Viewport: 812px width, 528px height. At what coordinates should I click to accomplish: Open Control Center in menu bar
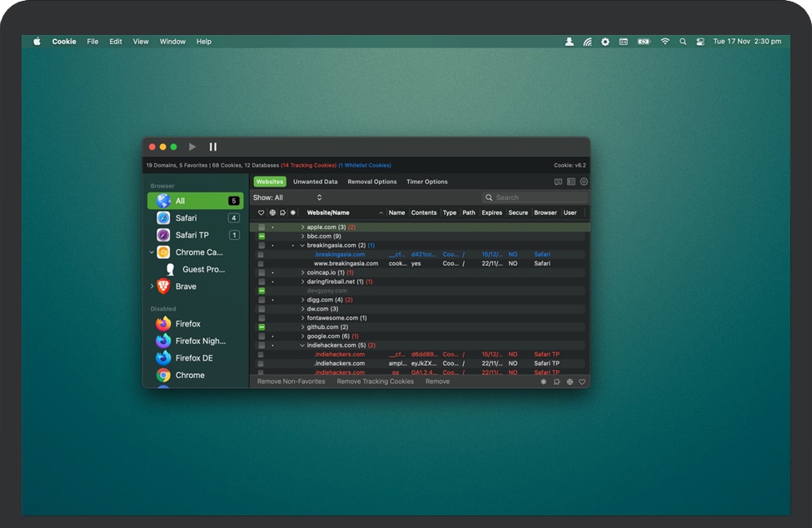(x=700, y=42)
